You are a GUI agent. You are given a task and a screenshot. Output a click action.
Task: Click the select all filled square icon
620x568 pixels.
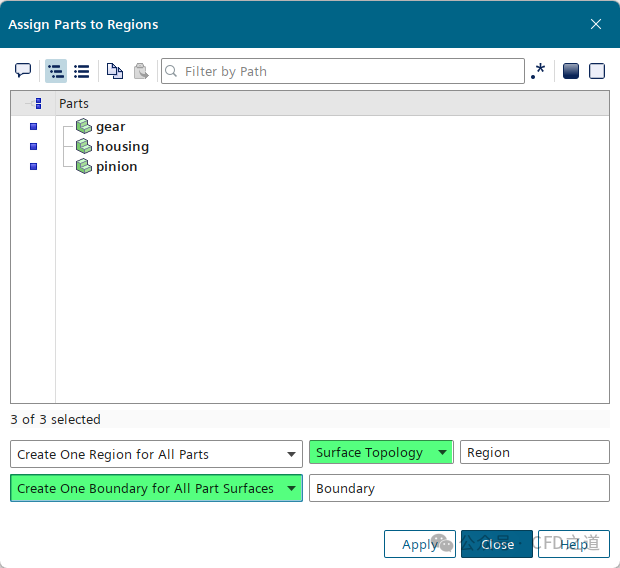571,71
